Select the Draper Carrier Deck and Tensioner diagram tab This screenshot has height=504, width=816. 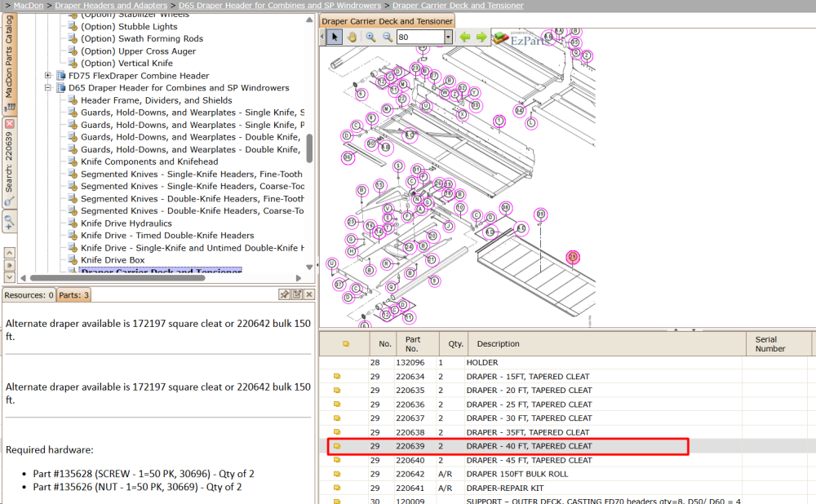[x=387, y=21]
